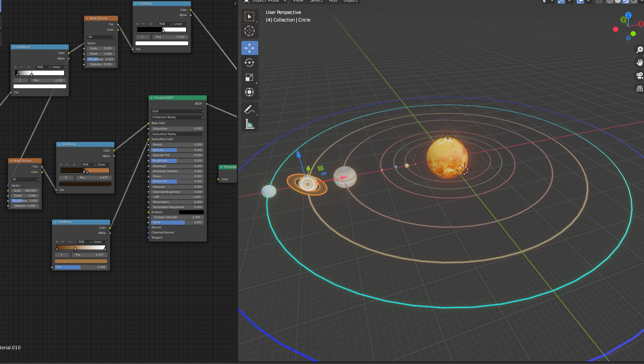Open the viewport View menu

click(298, 1)
